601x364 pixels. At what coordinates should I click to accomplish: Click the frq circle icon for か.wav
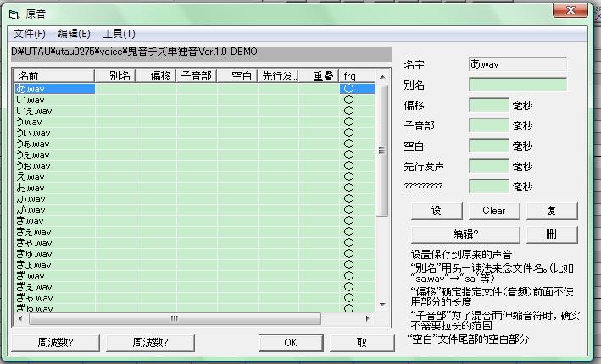[348, 199]
